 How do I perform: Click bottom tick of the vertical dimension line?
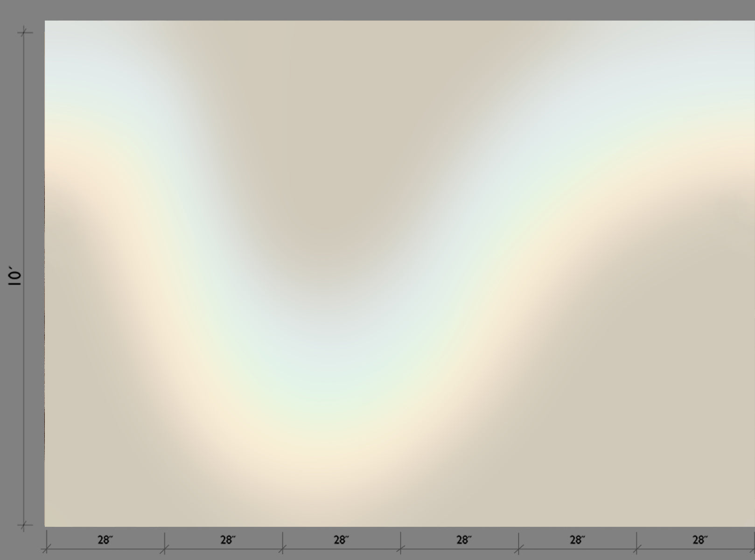(x=24, y=525)
